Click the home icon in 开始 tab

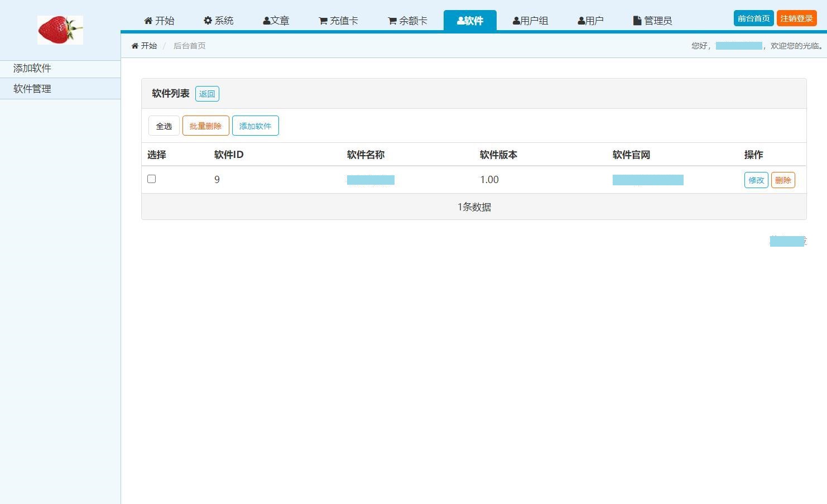click(x=148, y=21)
